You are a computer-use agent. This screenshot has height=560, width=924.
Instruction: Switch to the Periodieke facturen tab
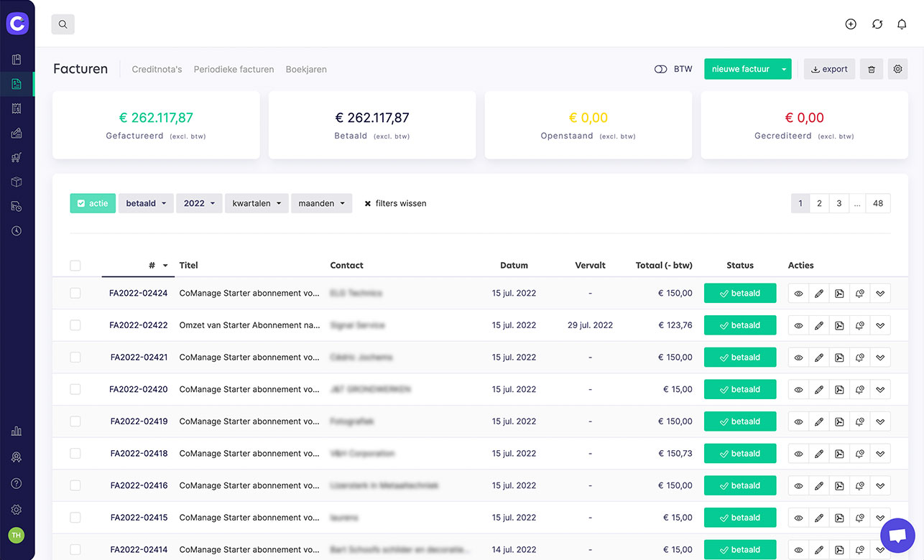click(x=234, y=70)
